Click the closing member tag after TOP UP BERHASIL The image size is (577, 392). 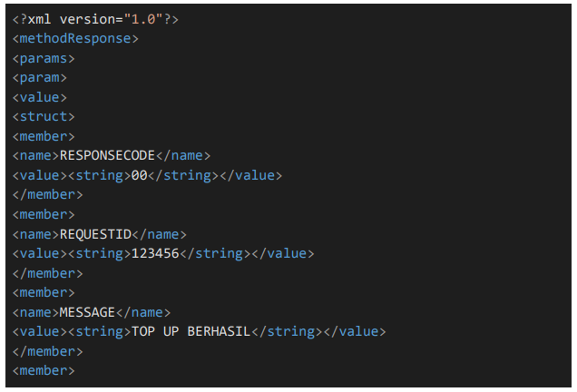(x=48, y=350)
